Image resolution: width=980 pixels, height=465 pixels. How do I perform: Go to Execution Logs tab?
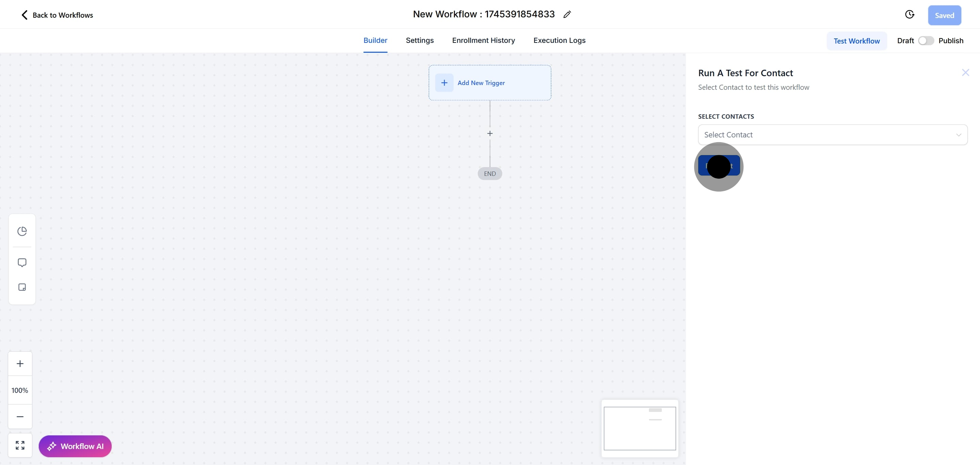coord(559,40)
